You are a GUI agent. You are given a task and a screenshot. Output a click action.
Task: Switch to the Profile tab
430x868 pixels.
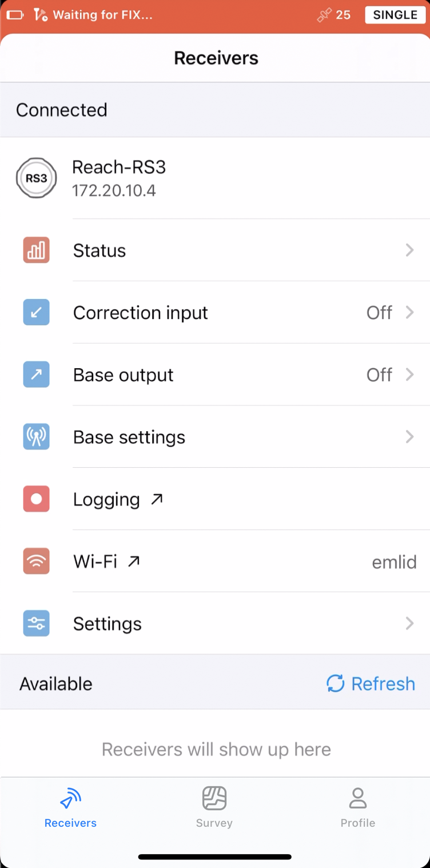coord(358,806)
